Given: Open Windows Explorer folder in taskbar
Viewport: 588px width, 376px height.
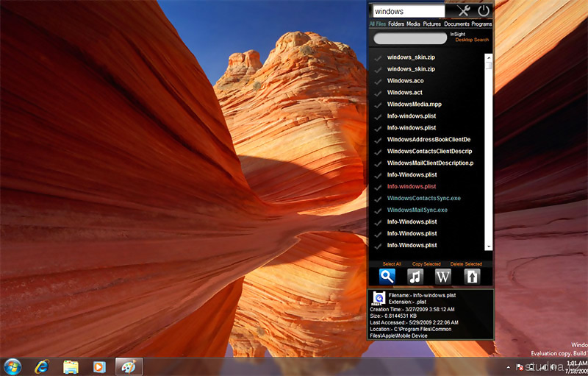Looking at the screenshot, I should click(71, 367).
